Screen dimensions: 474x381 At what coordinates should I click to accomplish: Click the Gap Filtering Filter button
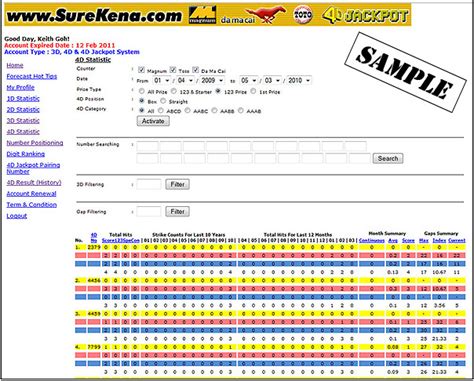[x=177, y=211]
